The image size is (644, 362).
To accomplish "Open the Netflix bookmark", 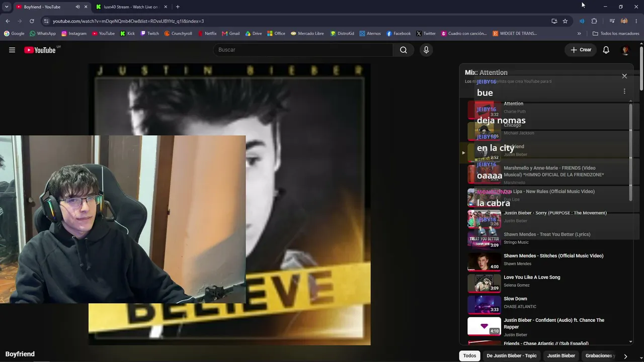I will (207, 34).
